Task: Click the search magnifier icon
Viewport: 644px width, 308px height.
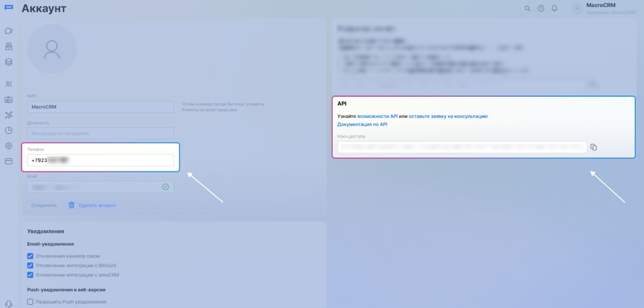Action: (x=527, y=8)
